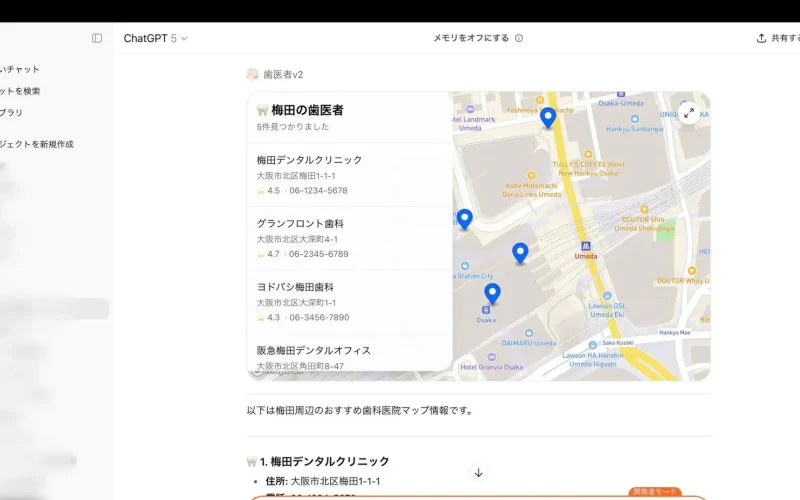Select the blue pin near Grand Front
This screenshot has height=500, width=800.
[x=464, y=218]
